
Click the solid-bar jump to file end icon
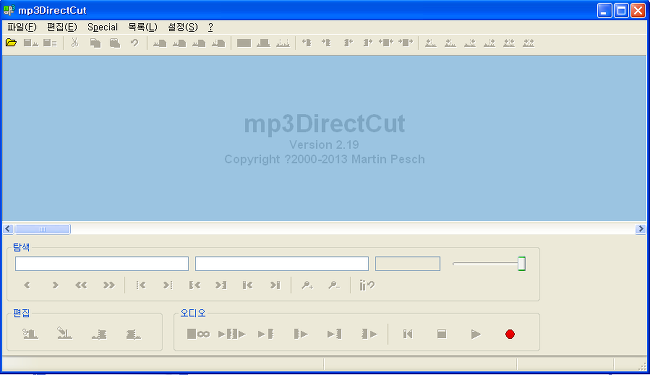275,285
